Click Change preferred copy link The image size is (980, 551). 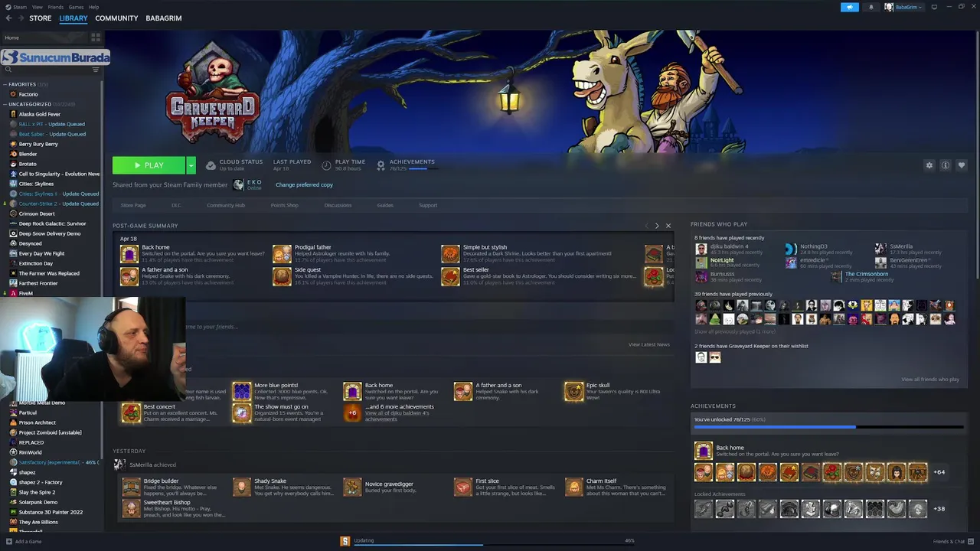[304, 184]
